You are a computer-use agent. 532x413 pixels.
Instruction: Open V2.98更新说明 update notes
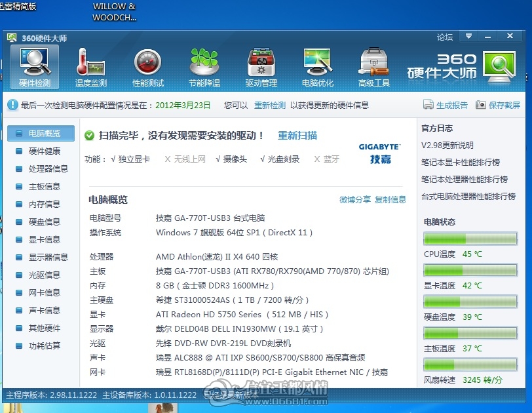(447, 146)
